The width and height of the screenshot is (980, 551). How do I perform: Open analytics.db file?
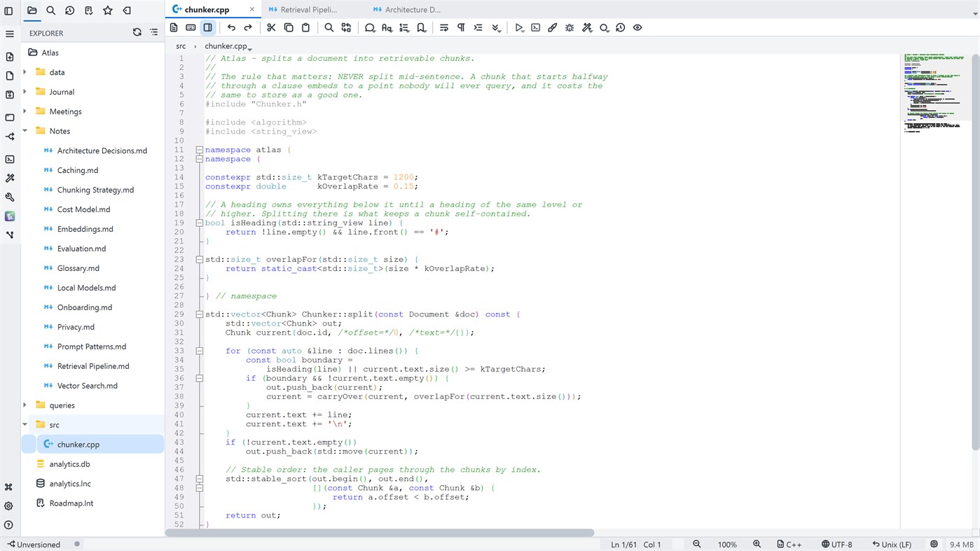coord(69,464)
